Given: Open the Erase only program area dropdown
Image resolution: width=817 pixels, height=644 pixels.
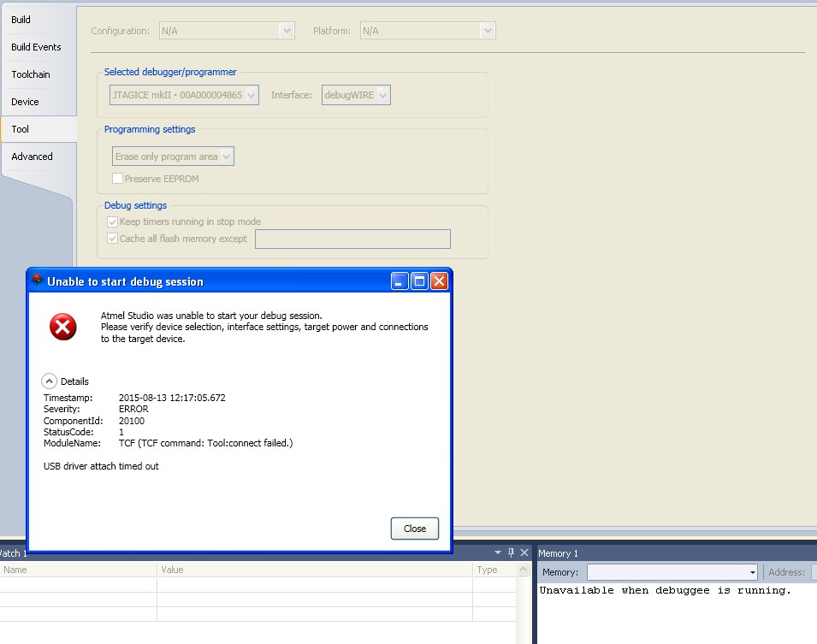Looking at the screenshot, I should pyautogui.click(x=228, y=156).
